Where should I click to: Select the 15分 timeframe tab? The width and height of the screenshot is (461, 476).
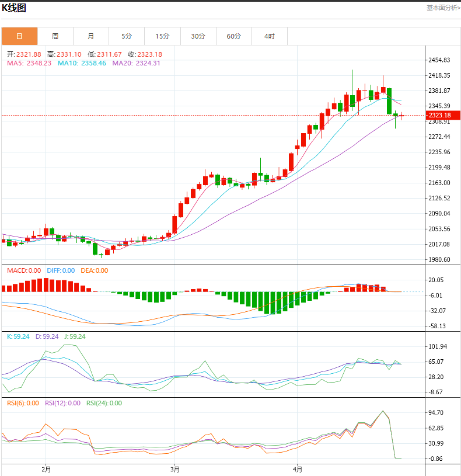point(162,36)
